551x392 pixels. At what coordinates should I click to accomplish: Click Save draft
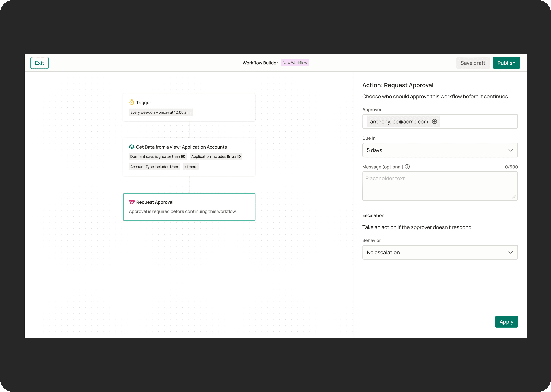pyautogui.click(x=473, y=63)
